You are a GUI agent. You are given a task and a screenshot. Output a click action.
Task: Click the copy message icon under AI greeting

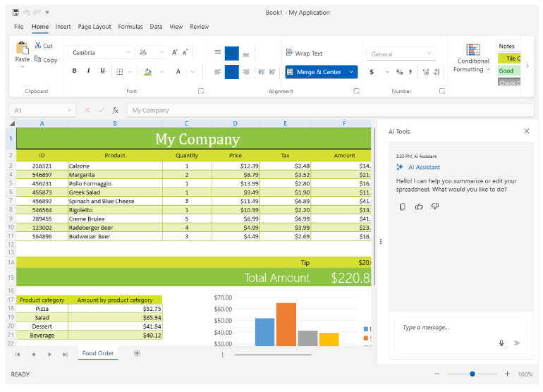tap(403, 207)
